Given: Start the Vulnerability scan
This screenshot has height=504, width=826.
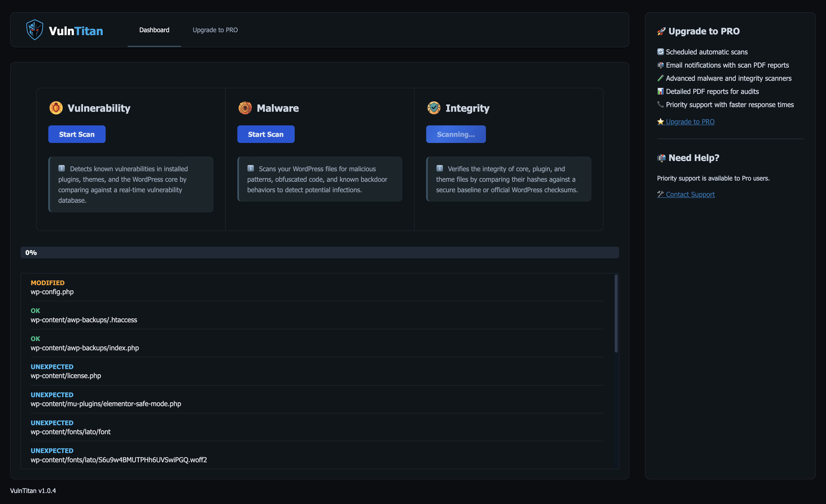Looking at the screenshot, I should 77,134.
